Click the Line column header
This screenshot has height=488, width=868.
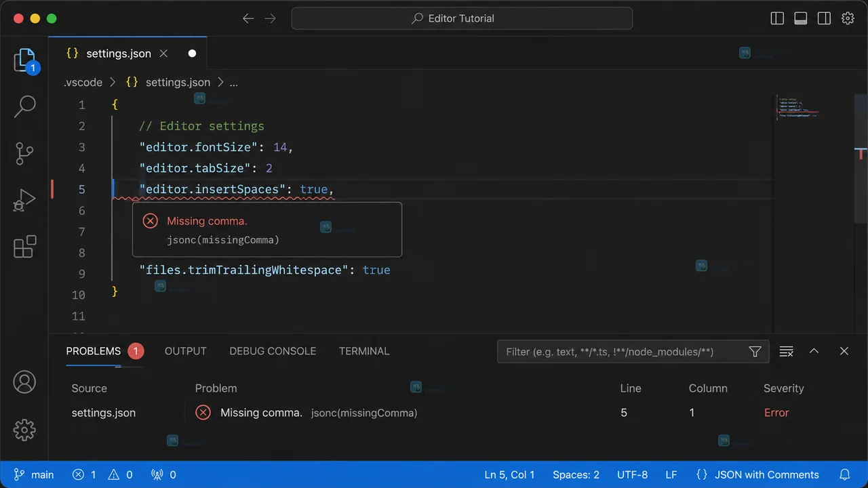[631, 388]
